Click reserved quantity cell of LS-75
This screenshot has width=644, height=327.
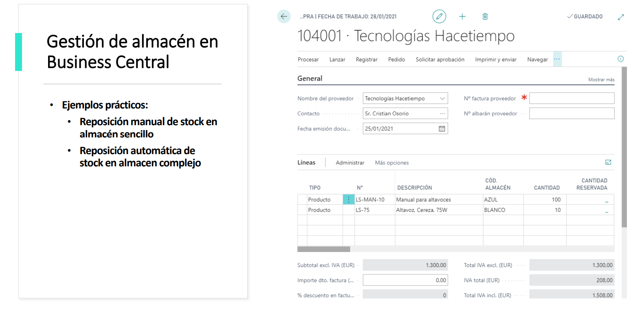pyautogui.click(x=590, y=210)
